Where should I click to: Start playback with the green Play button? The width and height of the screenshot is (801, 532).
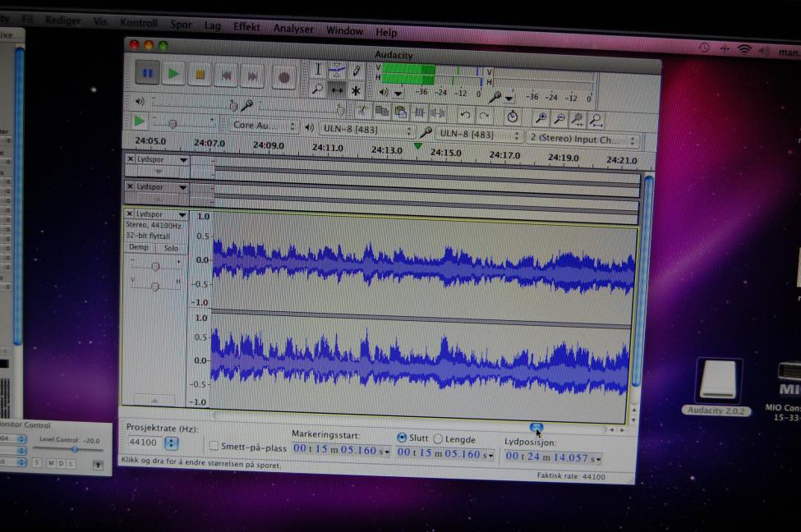click(x=173, y=74)
